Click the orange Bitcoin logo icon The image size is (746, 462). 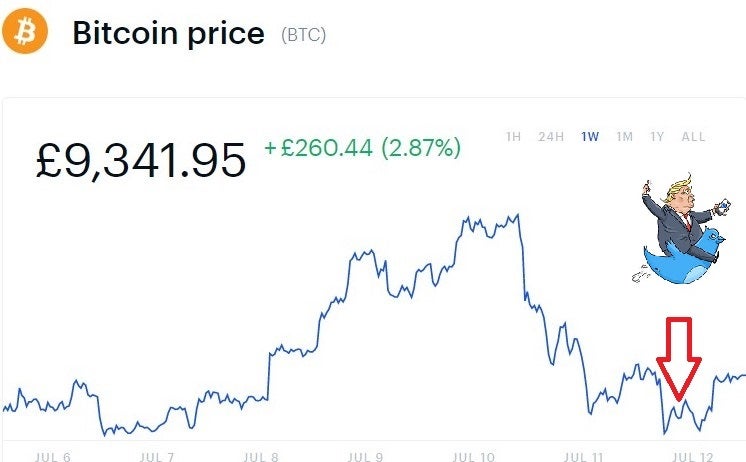pyautogui.click(x=23, y=34)
